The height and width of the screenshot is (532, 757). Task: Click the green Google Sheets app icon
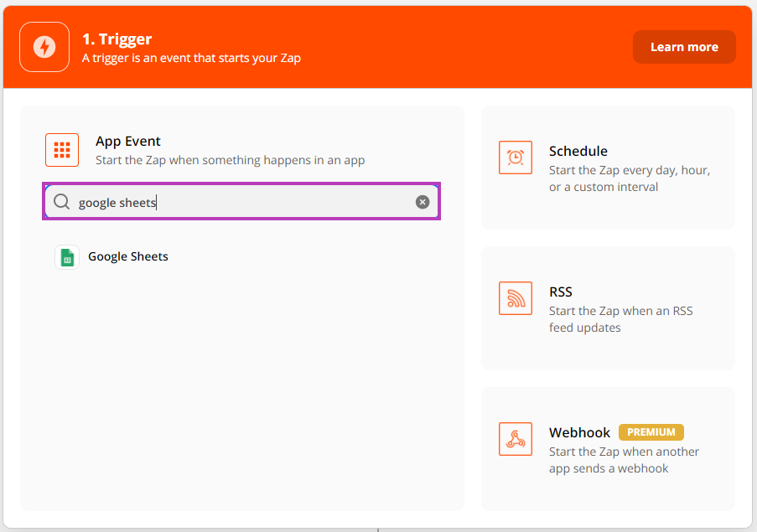tap(67, 256)
